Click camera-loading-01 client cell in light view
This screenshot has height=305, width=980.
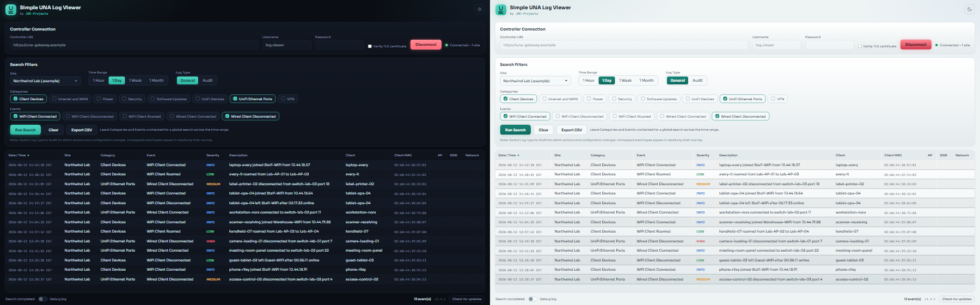852,241
